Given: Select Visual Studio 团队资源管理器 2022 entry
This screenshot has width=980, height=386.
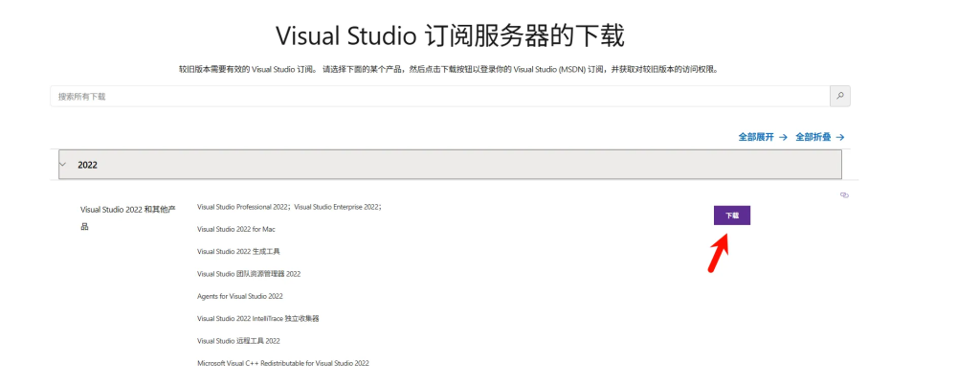Looking at the screenshot, I should [x=249, y=274].
